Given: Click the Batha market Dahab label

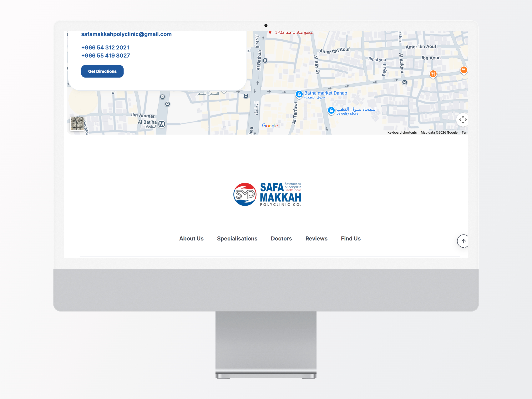Looking at the screenshot, I should [325, 93].
